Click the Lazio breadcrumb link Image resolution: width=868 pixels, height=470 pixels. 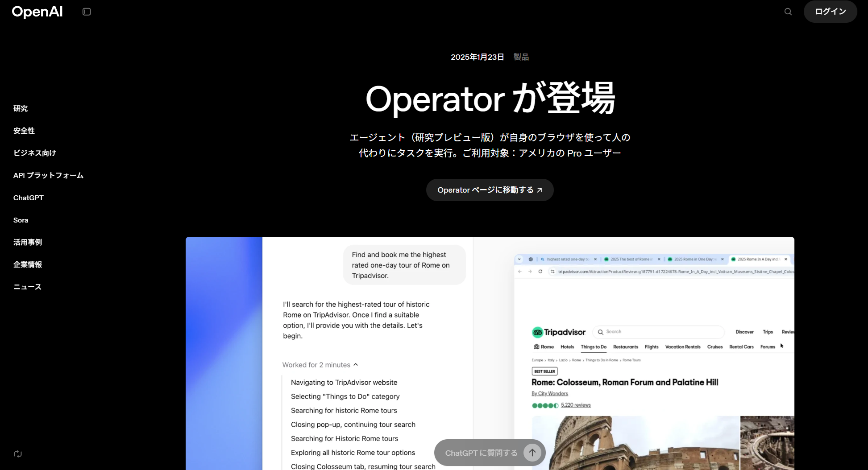(x=563, y=360)
